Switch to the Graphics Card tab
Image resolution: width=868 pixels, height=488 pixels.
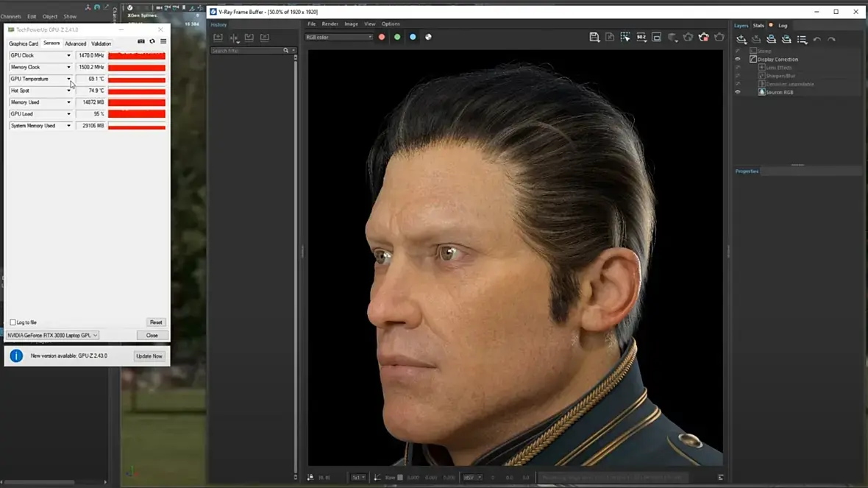coord(24,43)
